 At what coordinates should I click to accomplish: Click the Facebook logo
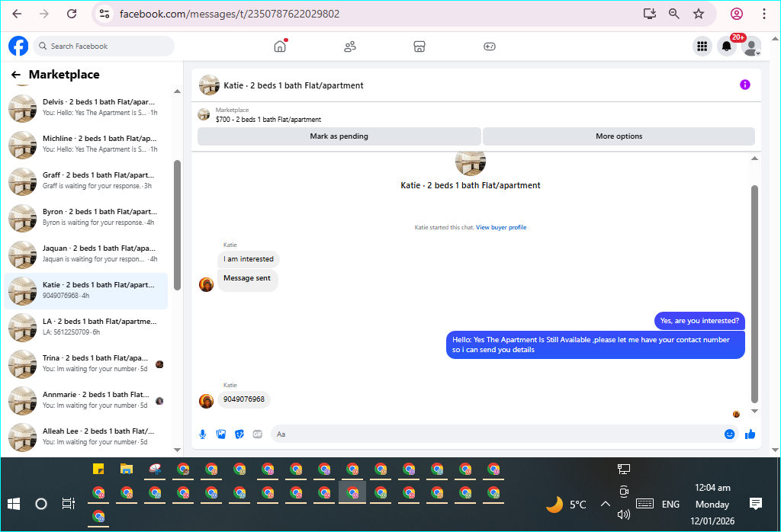pyautogui.click(x=18, y=46)
